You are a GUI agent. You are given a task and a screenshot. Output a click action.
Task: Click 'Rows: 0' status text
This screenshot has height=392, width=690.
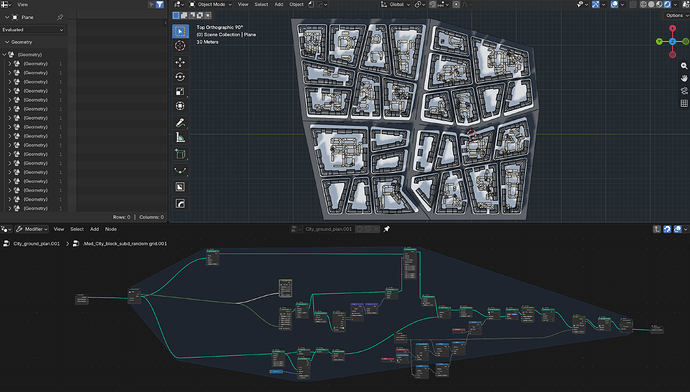coord(121,217)
